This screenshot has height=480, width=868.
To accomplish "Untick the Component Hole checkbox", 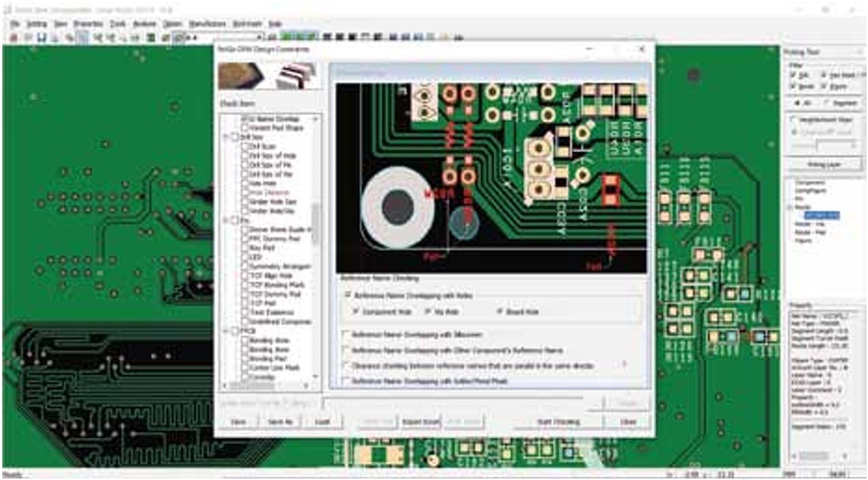I will 357,312.
